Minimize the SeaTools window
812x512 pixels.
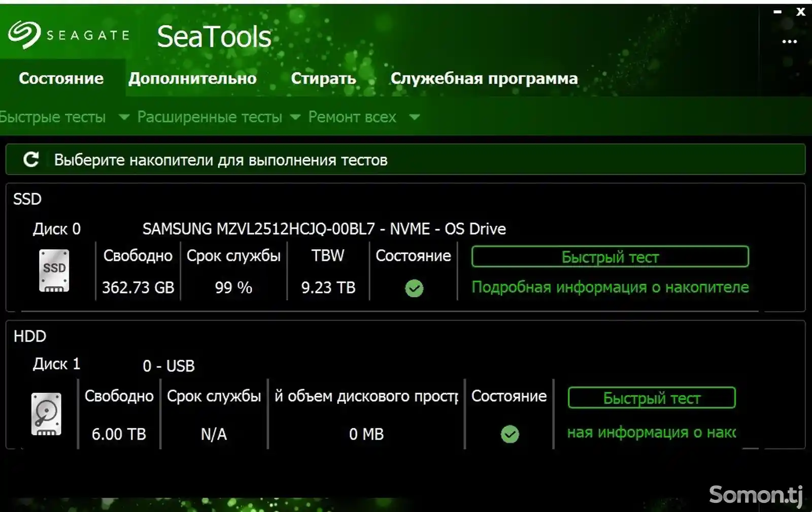777,12
